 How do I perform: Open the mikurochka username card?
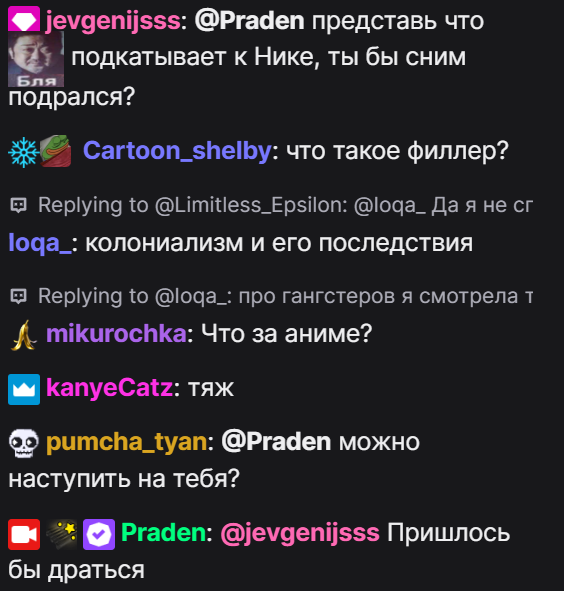coord(116,333)
